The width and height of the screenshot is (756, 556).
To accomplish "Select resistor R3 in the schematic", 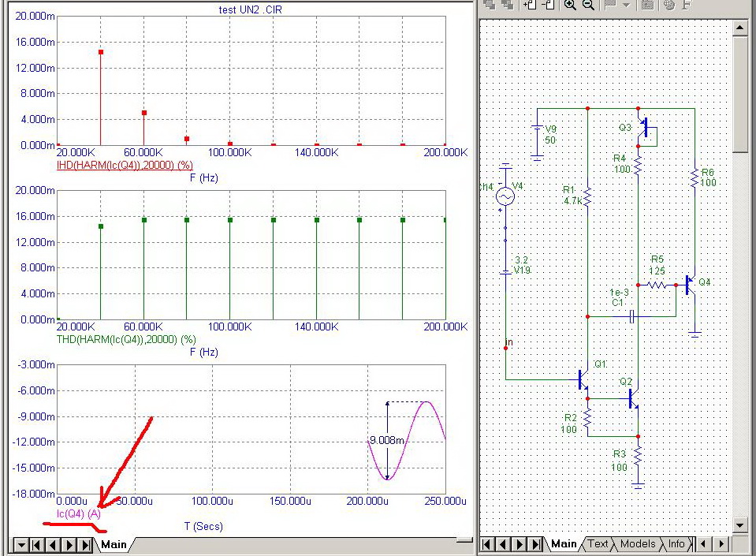I will [x=638, y=456].
